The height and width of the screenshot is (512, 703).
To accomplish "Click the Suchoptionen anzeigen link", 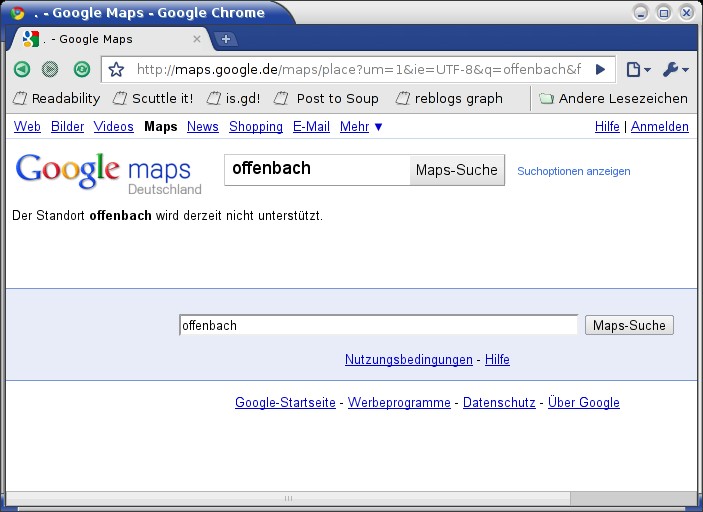I will point(573,171).
